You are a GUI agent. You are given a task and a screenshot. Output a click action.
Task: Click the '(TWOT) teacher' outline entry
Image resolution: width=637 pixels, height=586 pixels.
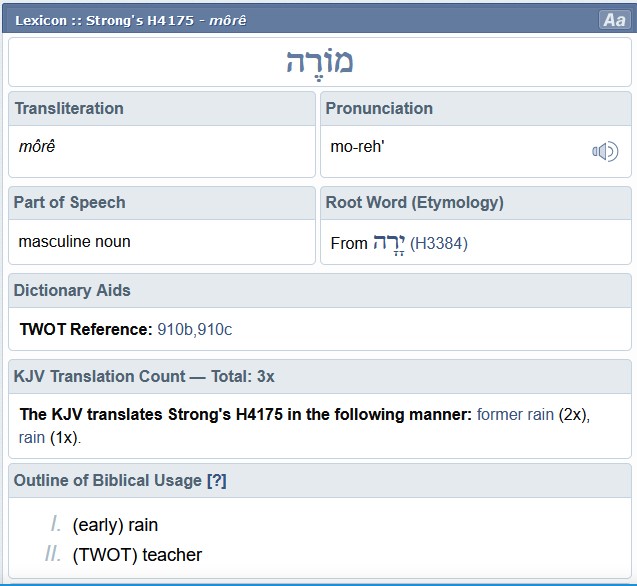point(137,554)
